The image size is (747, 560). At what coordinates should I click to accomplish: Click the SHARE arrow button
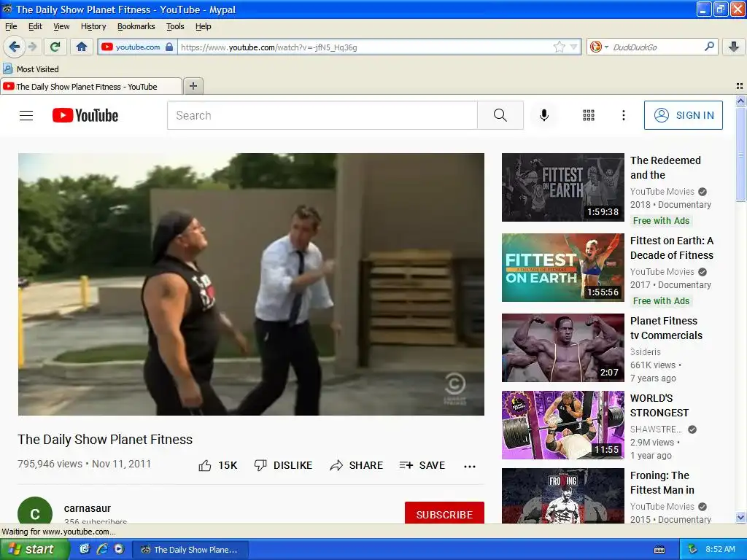356,465
